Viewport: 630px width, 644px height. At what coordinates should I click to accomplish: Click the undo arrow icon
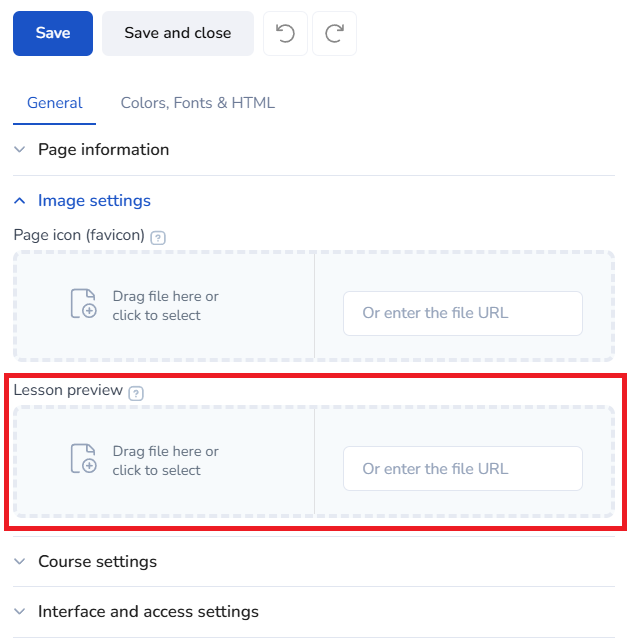(x=285, y=34)
